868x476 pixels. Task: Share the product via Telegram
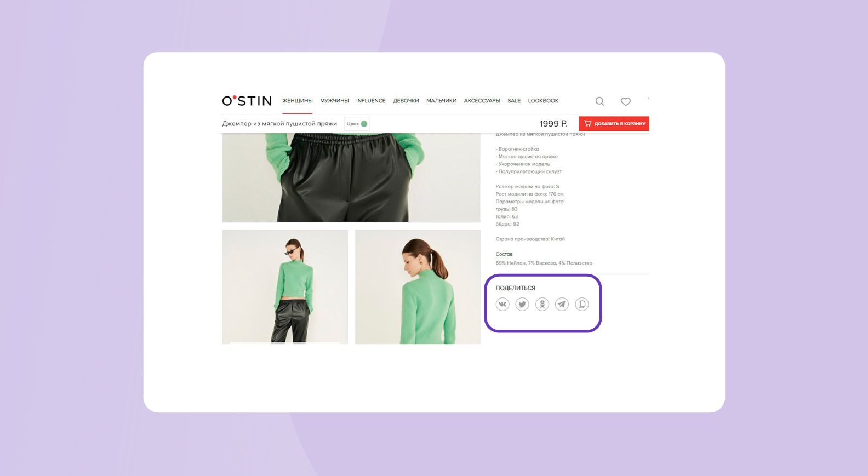[x=562, y=304]
